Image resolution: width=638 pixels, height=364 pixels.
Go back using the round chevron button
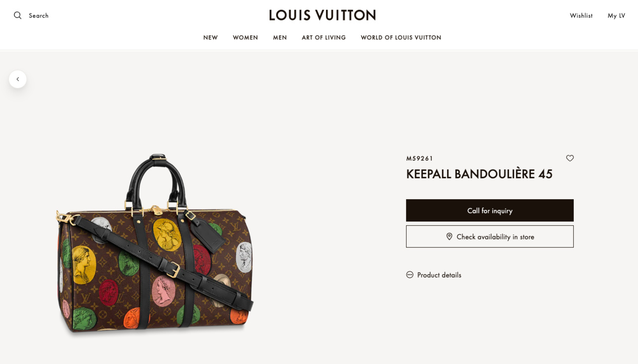point(17,79)
